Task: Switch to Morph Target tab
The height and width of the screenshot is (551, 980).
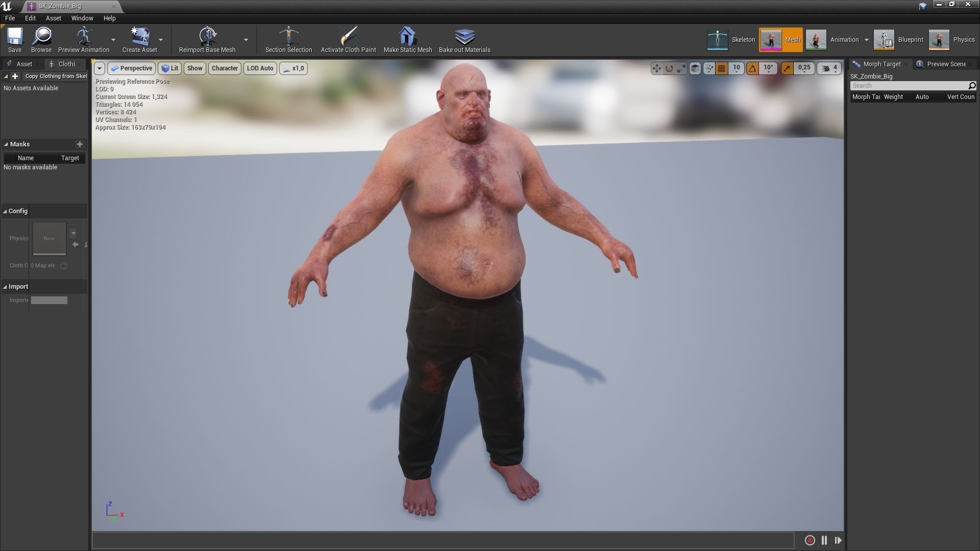Action: [x=879, y=64]
